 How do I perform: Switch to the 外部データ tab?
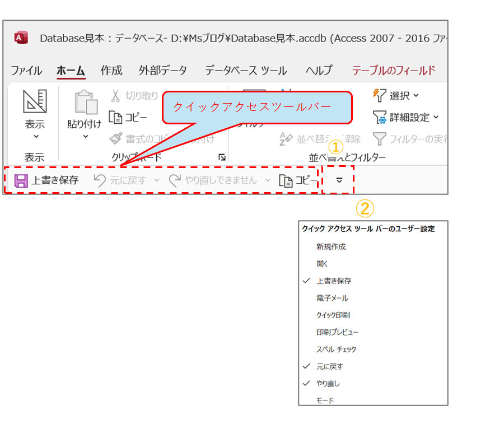(x=162, y=71)
